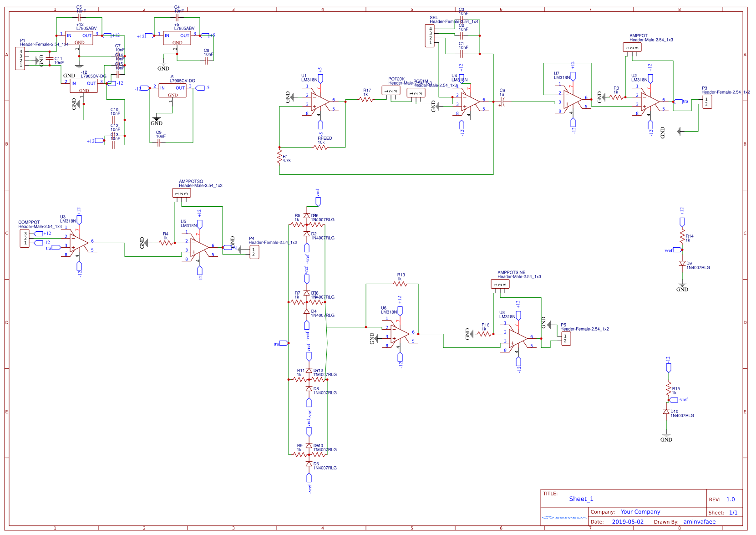The height and width of the screenshot is (535, 756).
Task: Click the aminvafaee drawn-by text
Action: pyautogui.click(x=699, y=522)
